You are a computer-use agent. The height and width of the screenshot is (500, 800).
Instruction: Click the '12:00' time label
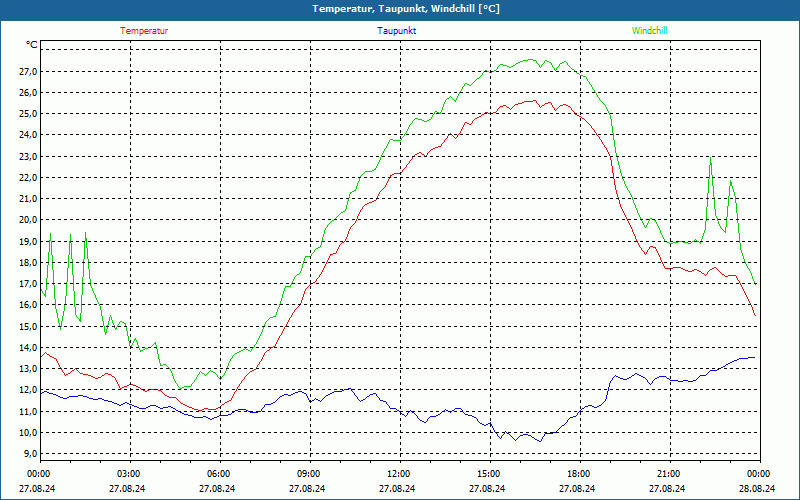(397, 474)
